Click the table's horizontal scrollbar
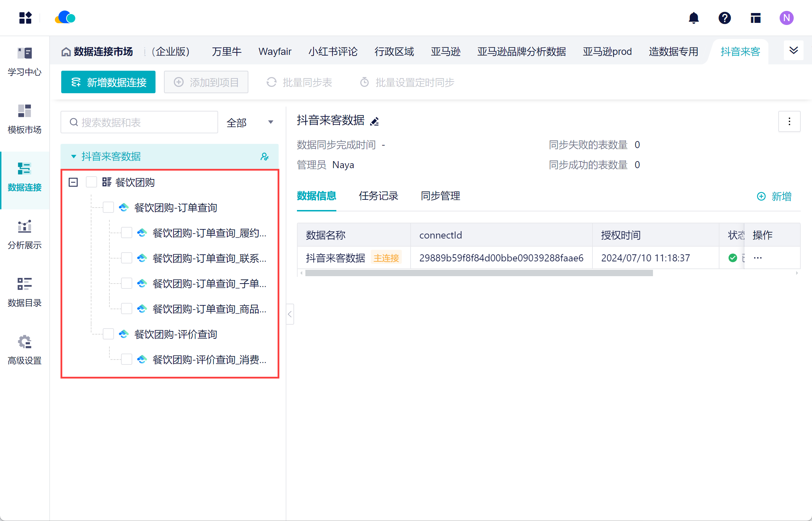This screenshot has height=521, width=812. click(x=478, y=273)
